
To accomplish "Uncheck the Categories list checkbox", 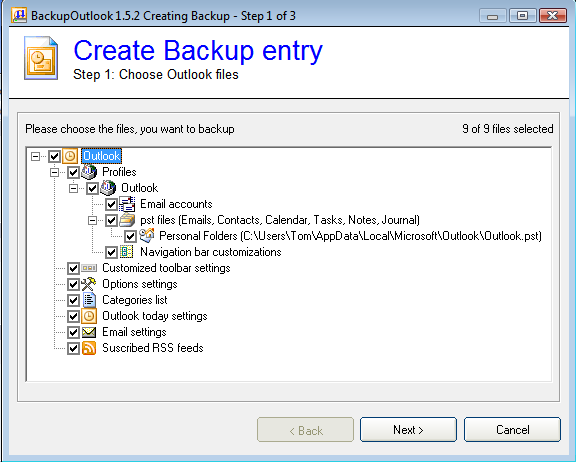I will pyautogui.click(x=73, y=300).
